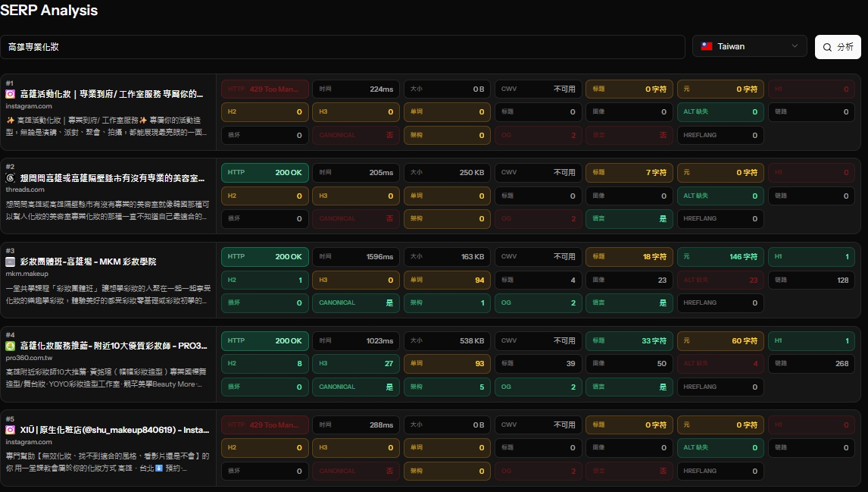Click the CANONICAL 是 cell in MKM result
Image resolution: width=868 pixels, height=492 pixels.
(x=356, y=302)
